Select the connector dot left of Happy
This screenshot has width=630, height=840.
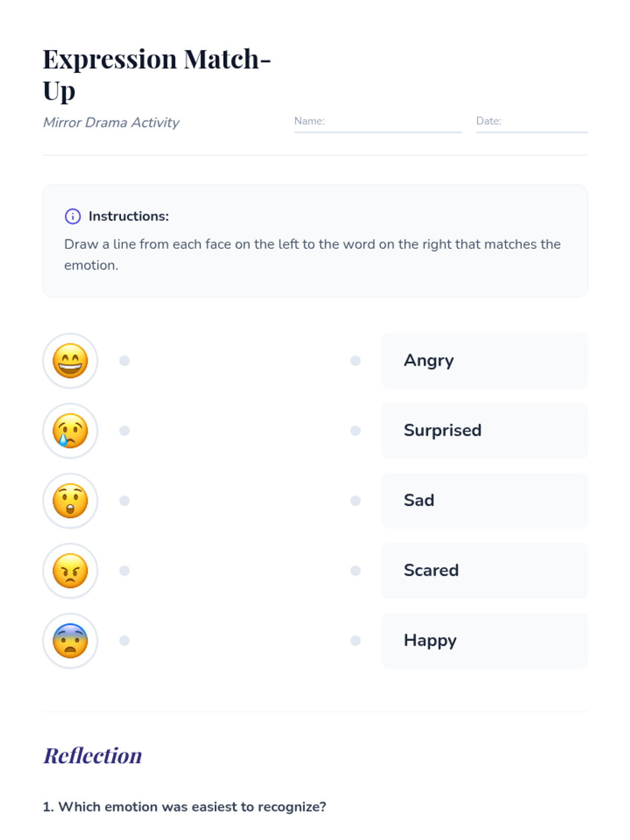[x=355, y=640]
